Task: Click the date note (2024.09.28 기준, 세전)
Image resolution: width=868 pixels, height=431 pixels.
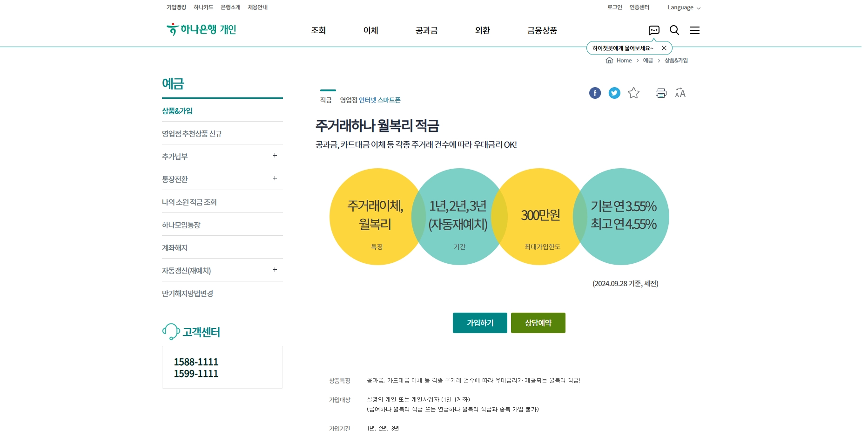Action: tap(625, 284)
